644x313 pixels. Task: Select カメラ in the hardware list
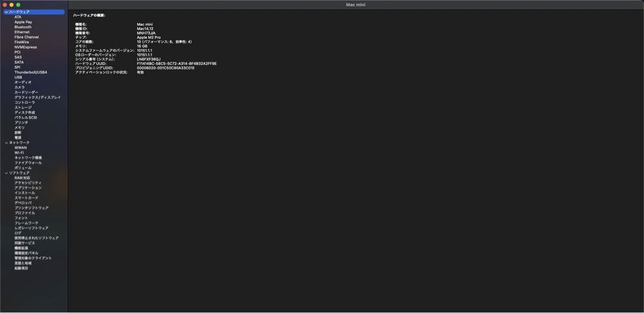[20, 88]
